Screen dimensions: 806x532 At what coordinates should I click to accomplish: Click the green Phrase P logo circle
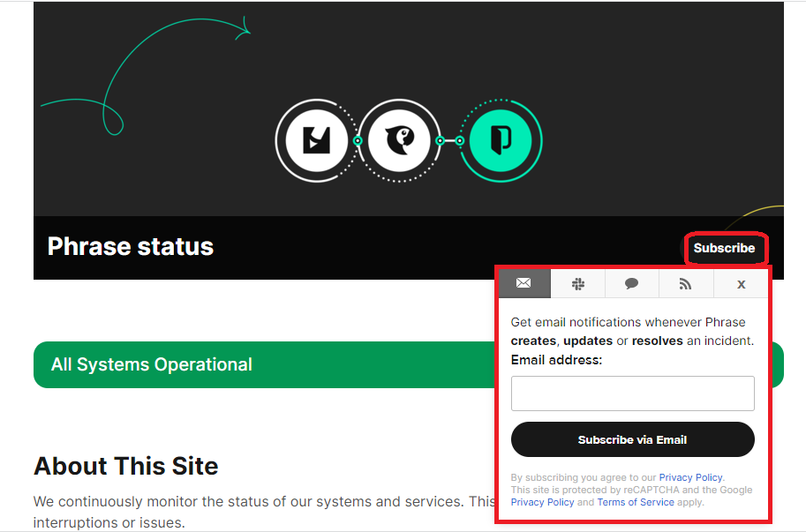coord(501,140)
